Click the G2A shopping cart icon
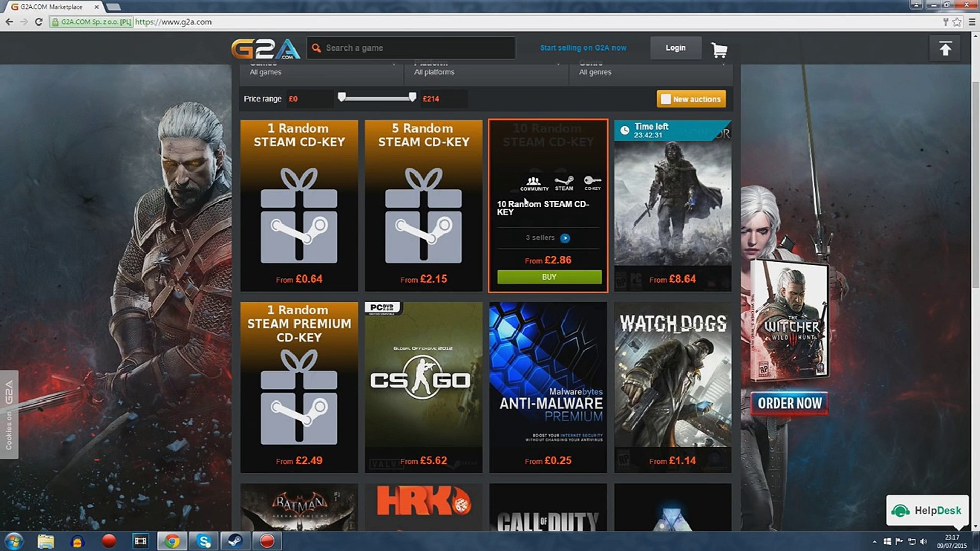This screenshot has height=551, width=980. [718, 48]
